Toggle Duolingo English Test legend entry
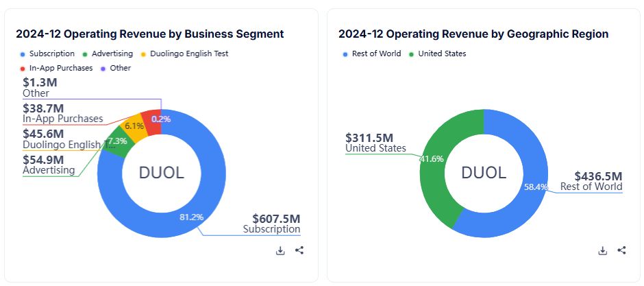The width and height of the screenshot is (644, 286). pyautogui.click(x=184, y=53)
